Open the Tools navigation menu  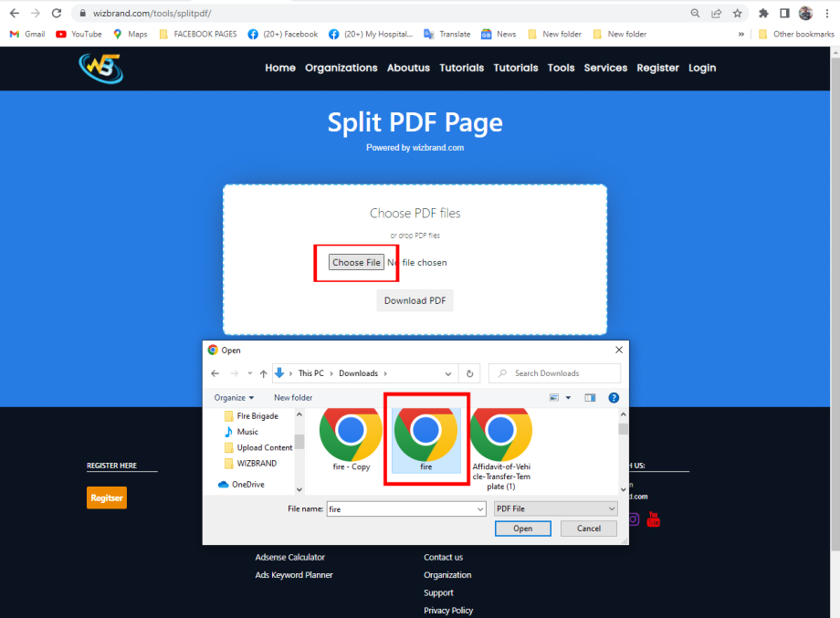pyautogui.click(x=561, y=68)
